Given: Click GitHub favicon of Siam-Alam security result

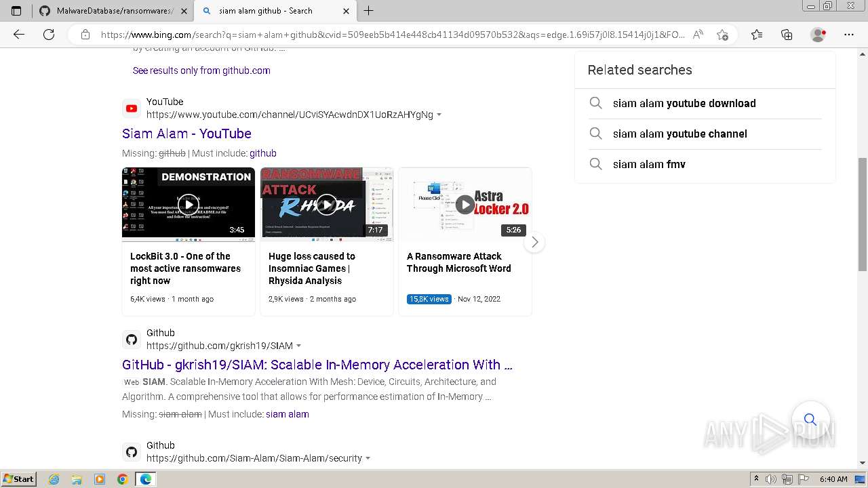Looking at the screenshot, I should click(x=132, y=452).
